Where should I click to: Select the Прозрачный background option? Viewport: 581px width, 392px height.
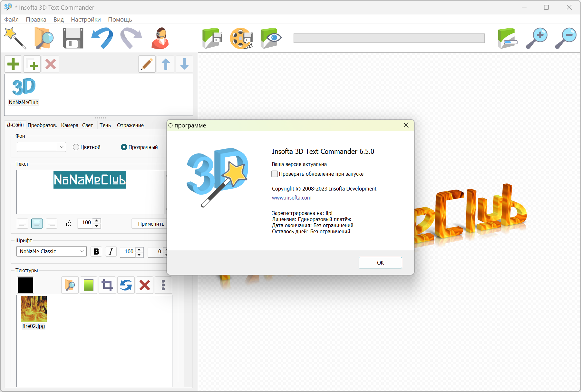coord(124,147)
